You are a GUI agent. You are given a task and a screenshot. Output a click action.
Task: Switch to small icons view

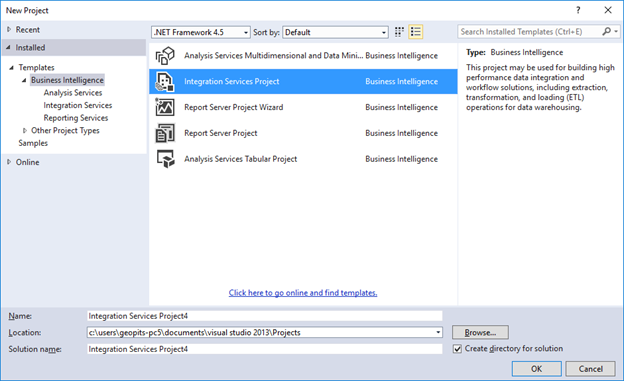pos(399,32)
